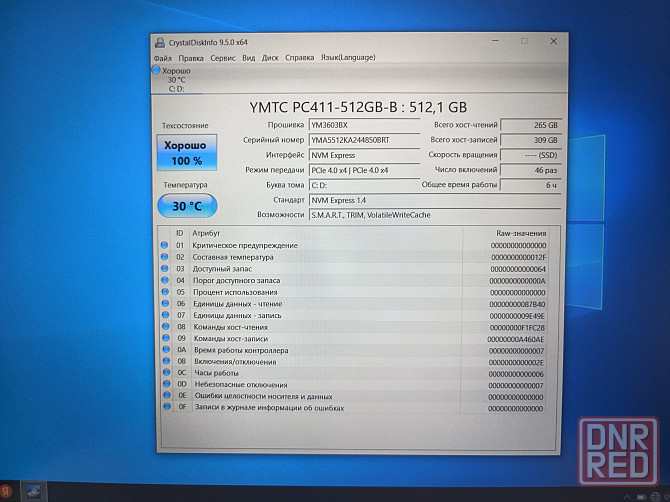670x502 pixels.
Task: Click status dot for Единицы данных - чтение row
Action: (165, 303)
